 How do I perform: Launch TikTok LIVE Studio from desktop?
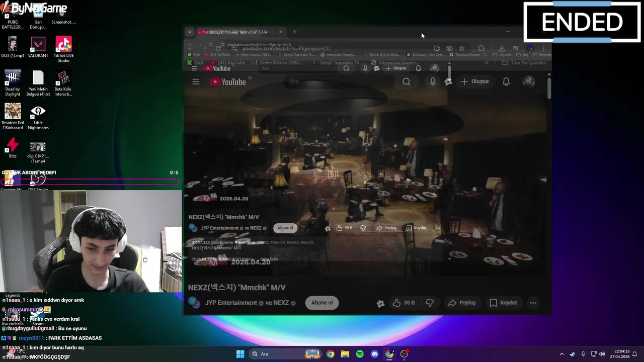pyautogui.click(x=63, y=49)
